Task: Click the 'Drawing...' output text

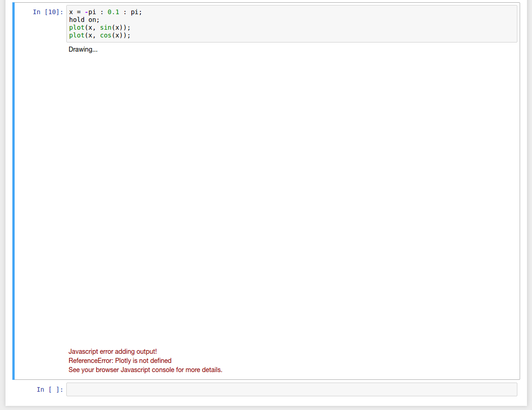Action: (83, 49)
